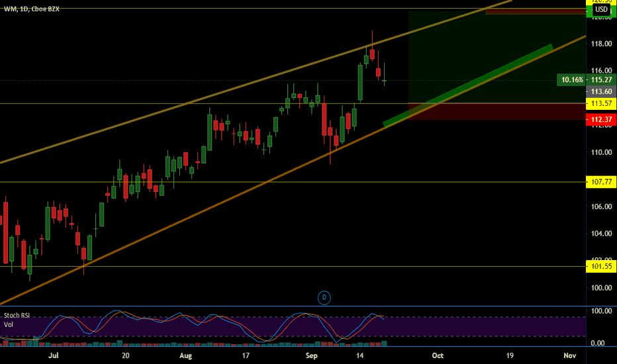This screenshot has width=617, height=364.
Task: Click the dividend 'D' marker icon
Action: coord(324,298)
